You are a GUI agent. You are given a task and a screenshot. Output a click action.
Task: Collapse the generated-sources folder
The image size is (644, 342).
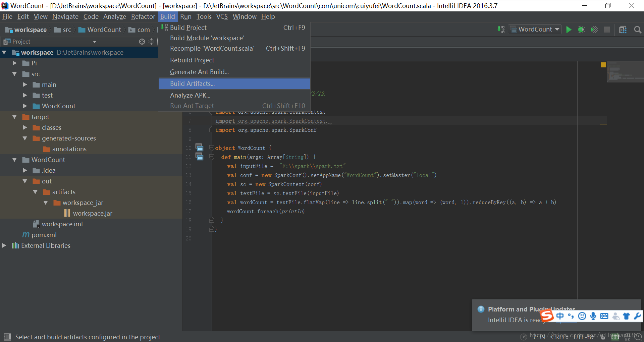coord(25,138)
